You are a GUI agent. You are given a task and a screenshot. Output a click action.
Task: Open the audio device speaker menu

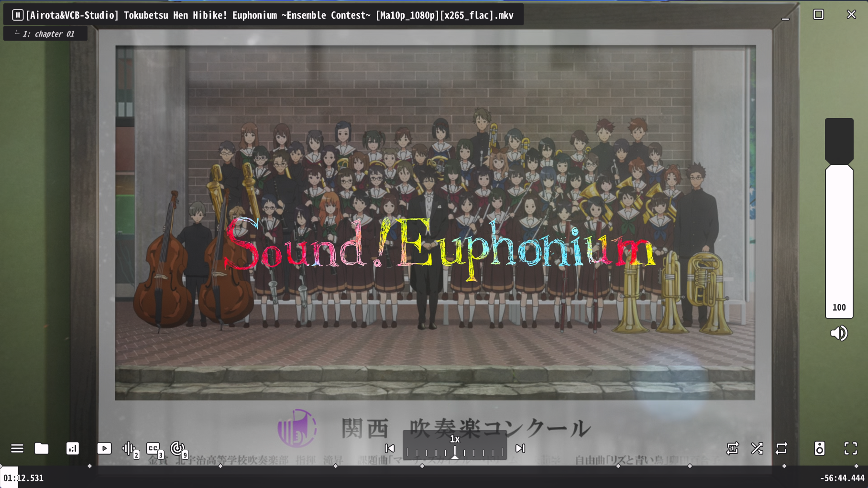(819, 448)
